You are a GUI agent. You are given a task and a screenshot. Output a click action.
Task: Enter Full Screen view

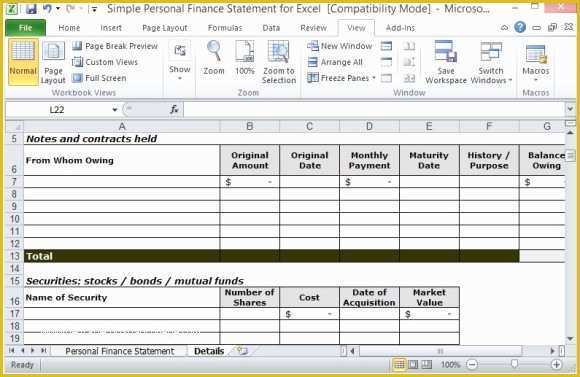[99, 78]
